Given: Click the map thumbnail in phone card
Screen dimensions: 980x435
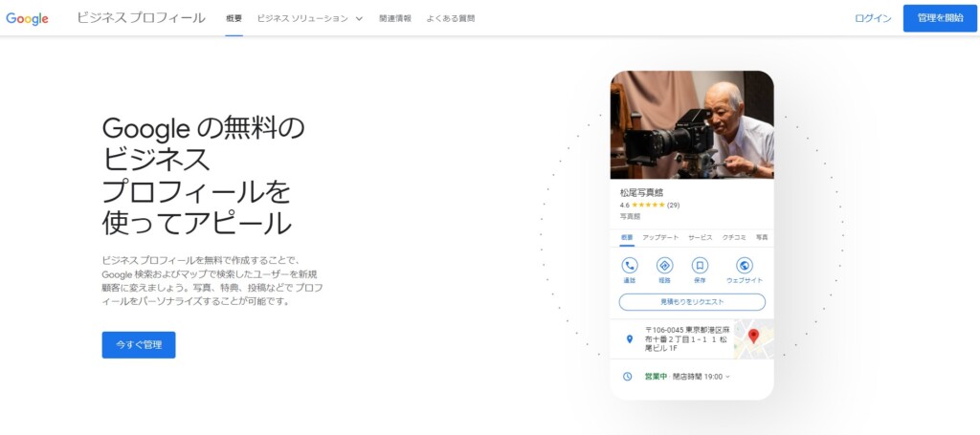Looking at the screenshot, I should (754, 338).
